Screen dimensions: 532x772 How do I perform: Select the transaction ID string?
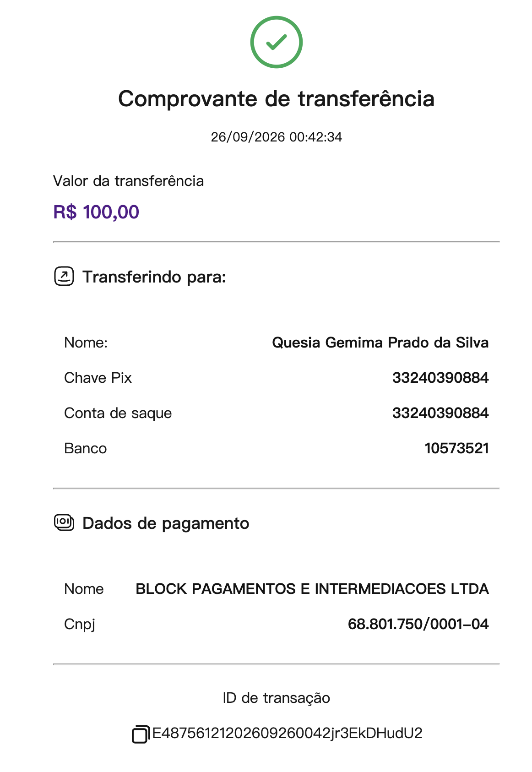point(287,733)
